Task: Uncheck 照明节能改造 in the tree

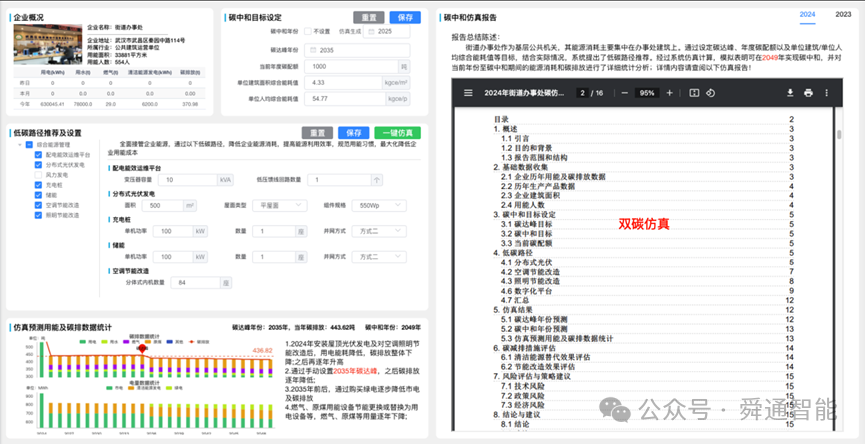Action: point(38,215)
